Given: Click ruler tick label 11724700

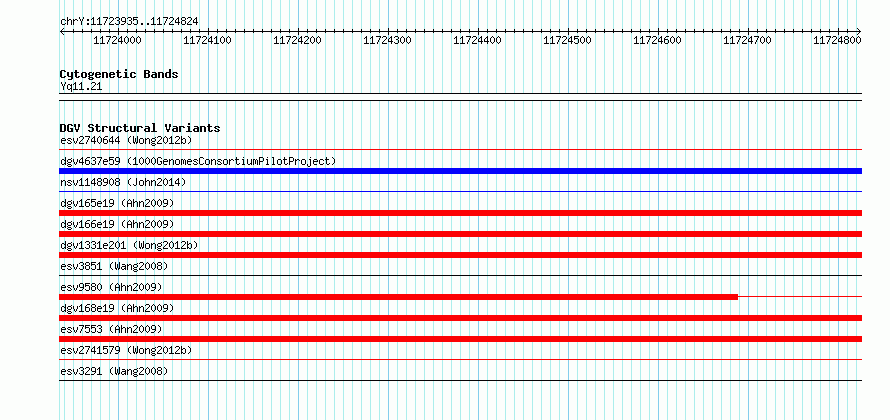Looking at the screenshot, I should click(748, 40).
